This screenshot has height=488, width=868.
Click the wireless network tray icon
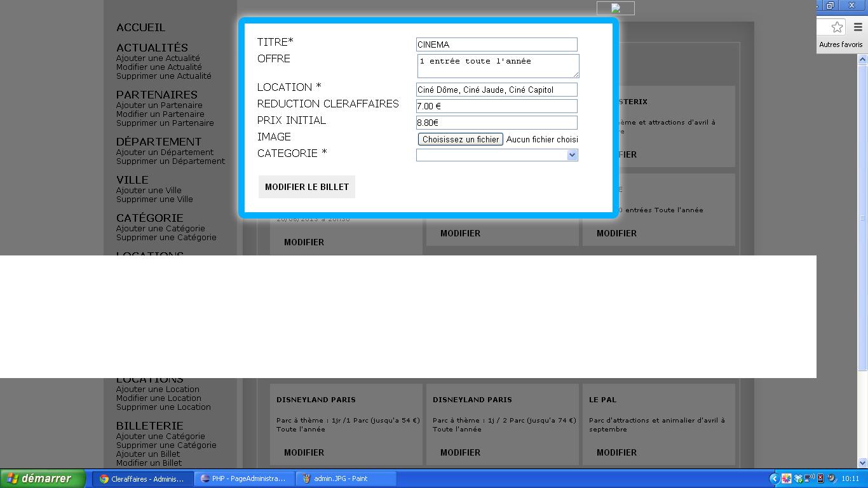(x=809, y=478)
